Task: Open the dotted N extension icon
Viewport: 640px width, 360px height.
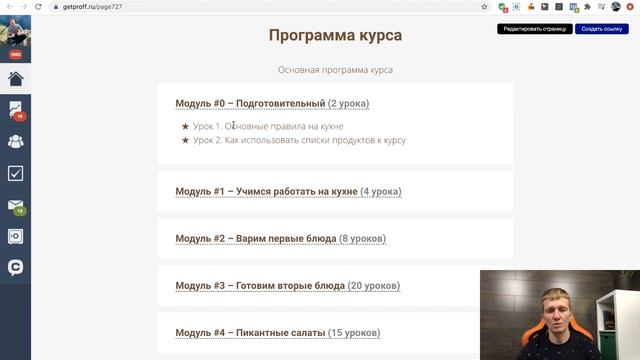Action: [516, 7]
